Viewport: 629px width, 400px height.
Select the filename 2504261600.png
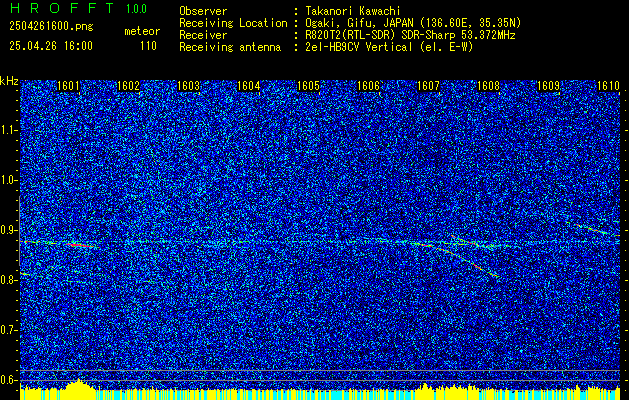(x=51, y=27)
